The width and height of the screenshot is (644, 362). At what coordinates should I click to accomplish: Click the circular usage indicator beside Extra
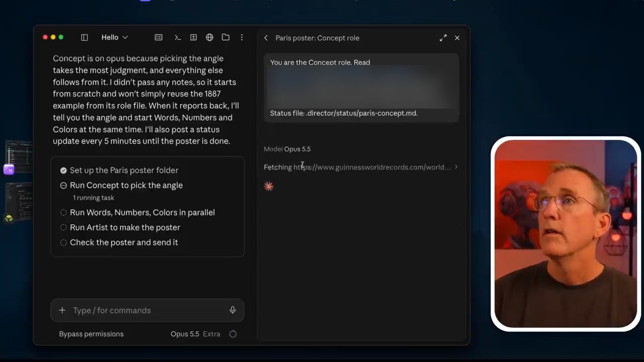233,334
